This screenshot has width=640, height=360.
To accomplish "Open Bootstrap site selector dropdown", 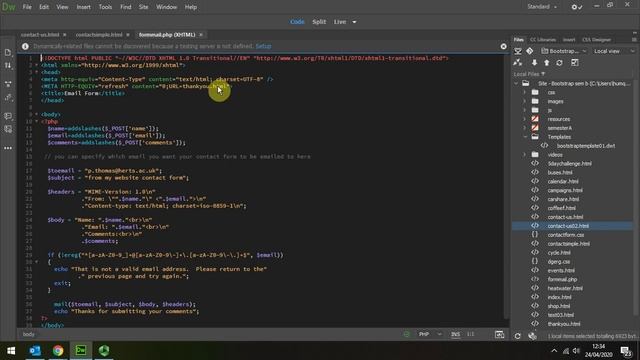I will 564,51.
